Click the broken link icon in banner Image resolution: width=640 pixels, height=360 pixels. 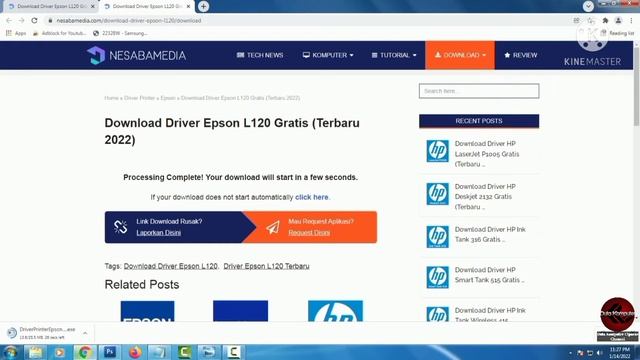click(120, 227)
